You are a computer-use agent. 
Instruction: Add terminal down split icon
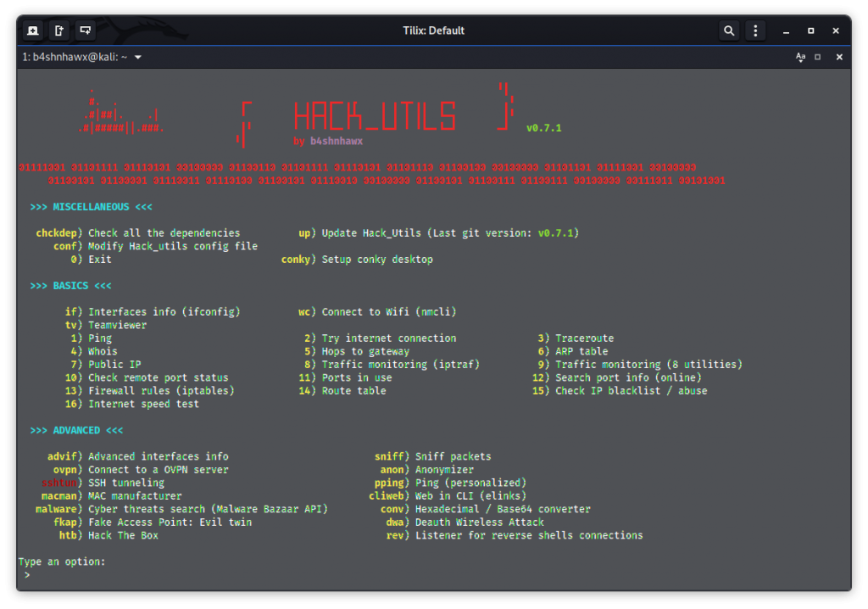point(86,31)
